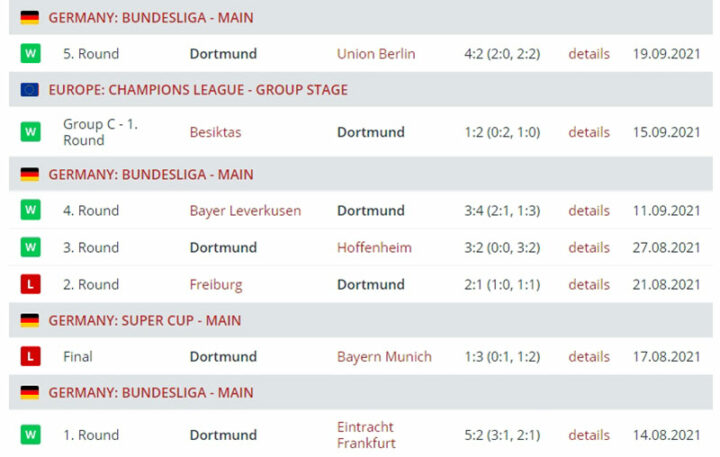Open details for the Besiktas match
Image resolution: width=720 pixels, height=457 pixels.
coord(589,132)
